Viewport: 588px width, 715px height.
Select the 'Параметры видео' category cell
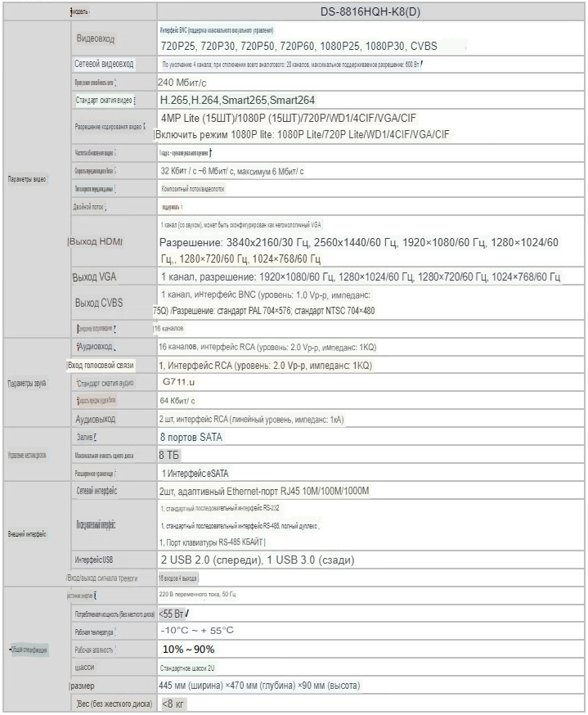pyautogui.click(x=27, y=179)
